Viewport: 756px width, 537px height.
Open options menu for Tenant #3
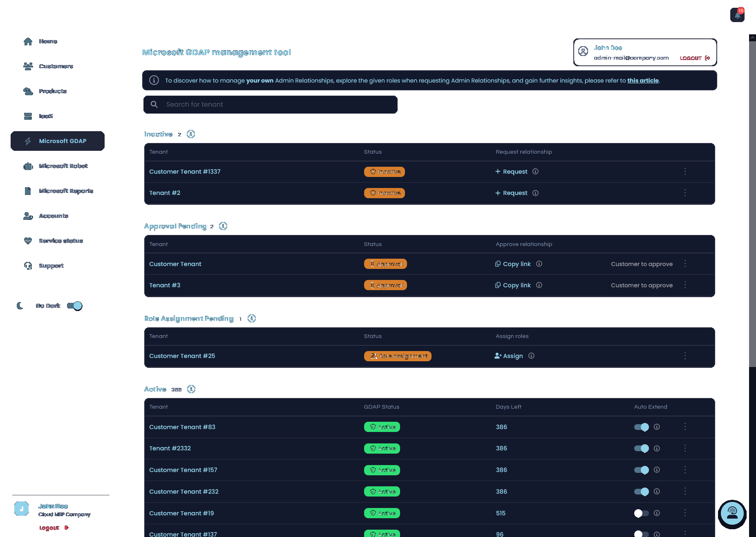(685, 285)
